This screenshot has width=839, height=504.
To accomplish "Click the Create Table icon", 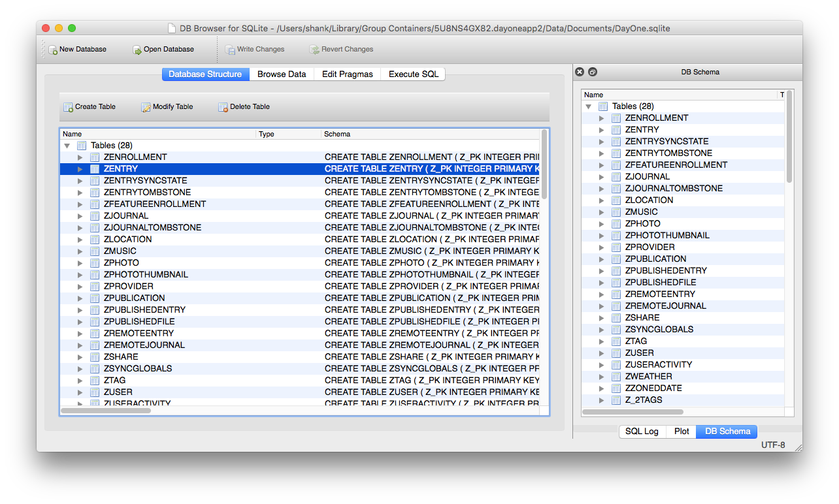I will (x=68, y=107).
